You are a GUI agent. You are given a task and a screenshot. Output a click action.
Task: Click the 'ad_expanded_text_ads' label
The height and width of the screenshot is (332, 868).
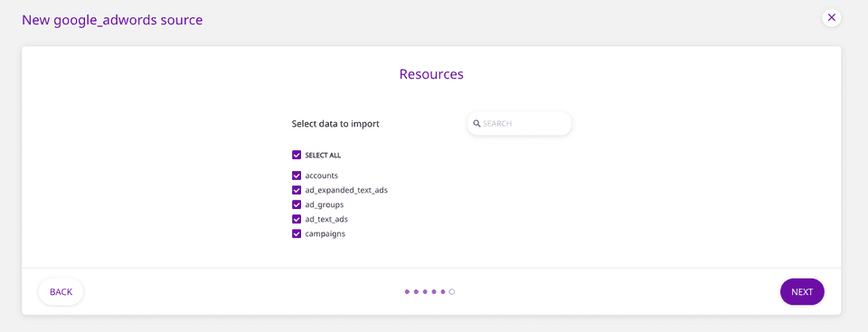tap(346, 190)
